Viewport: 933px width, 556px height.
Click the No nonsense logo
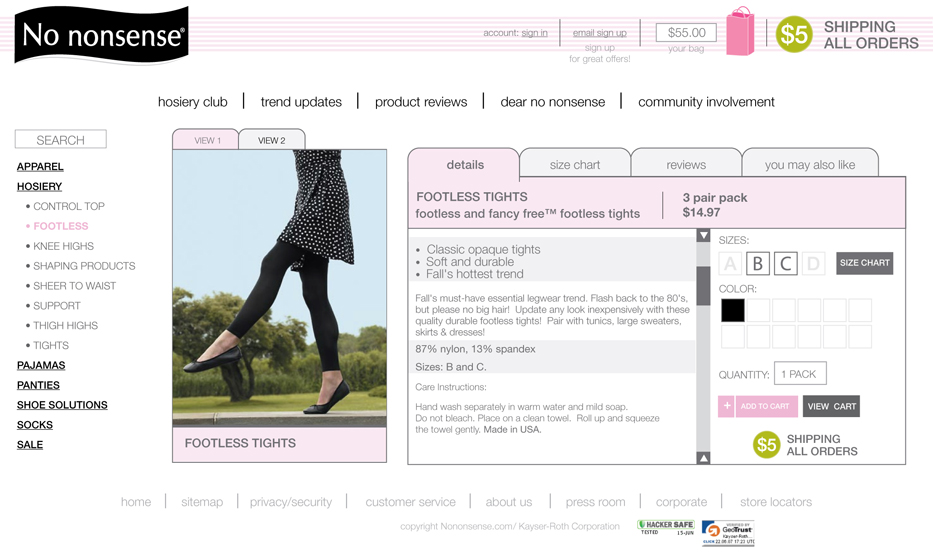pyautogui.click(x=102, y=35)
